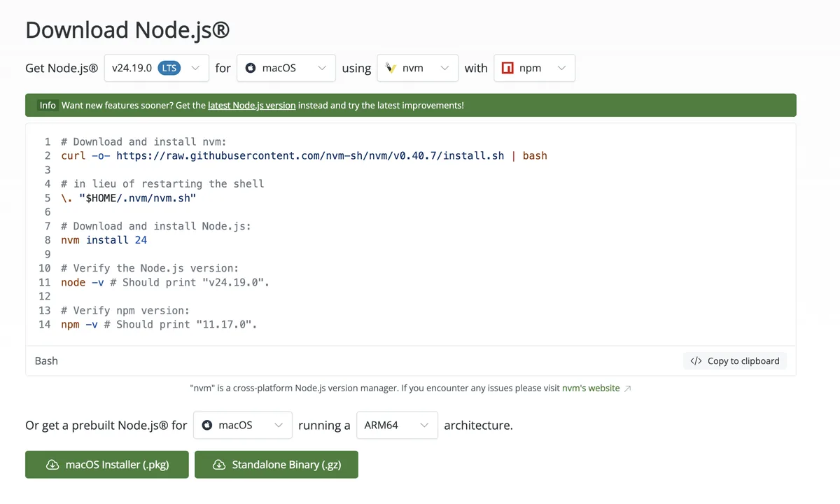840x504 pixels.
Task: Click the '# Download and install Node.js:' comment
Action: (156, 225)
